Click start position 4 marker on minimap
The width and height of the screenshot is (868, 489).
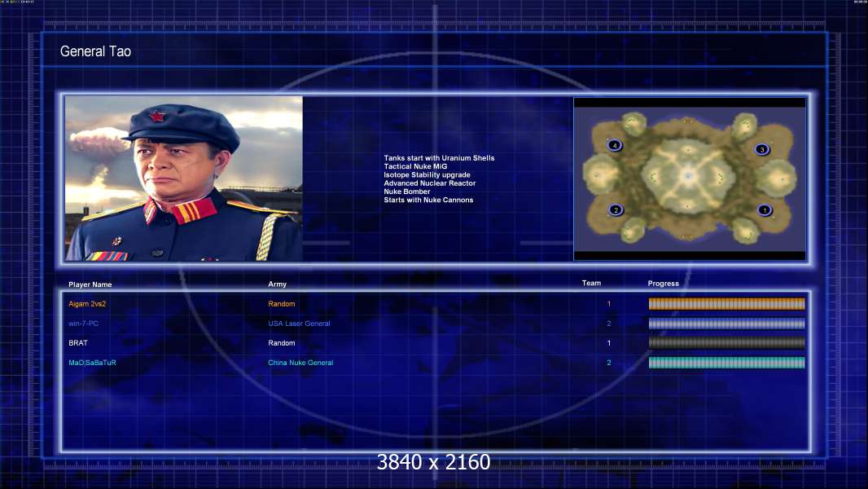615,146
